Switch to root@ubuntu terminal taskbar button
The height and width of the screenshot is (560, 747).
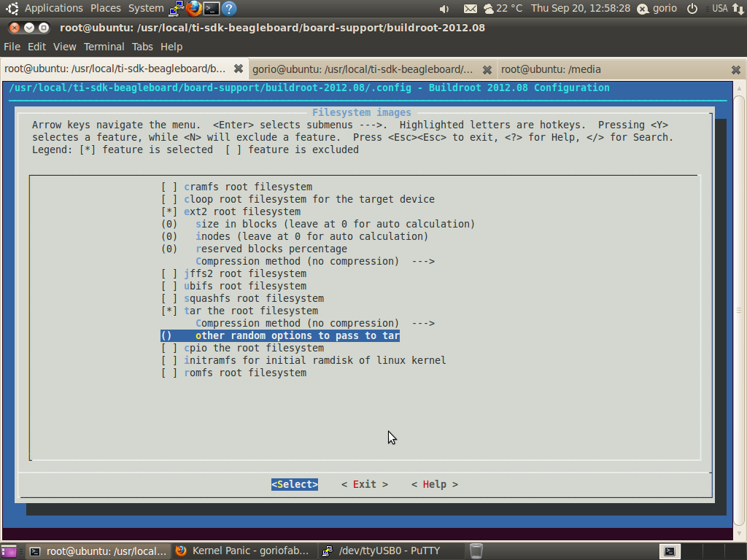coord(98,551)
